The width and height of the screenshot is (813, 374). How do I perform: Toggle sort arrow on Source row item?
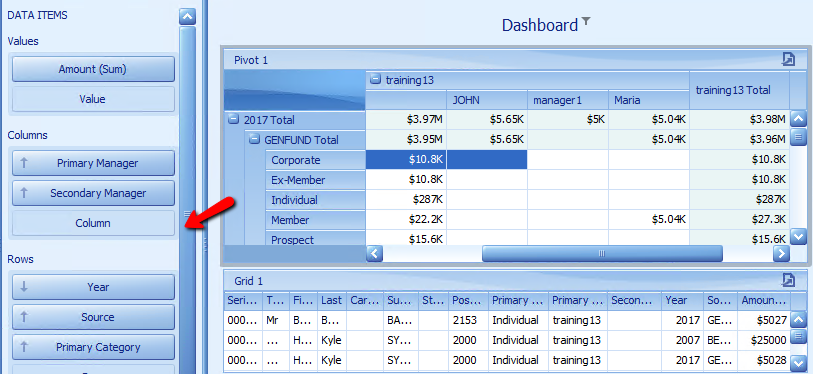coord(23,317)
